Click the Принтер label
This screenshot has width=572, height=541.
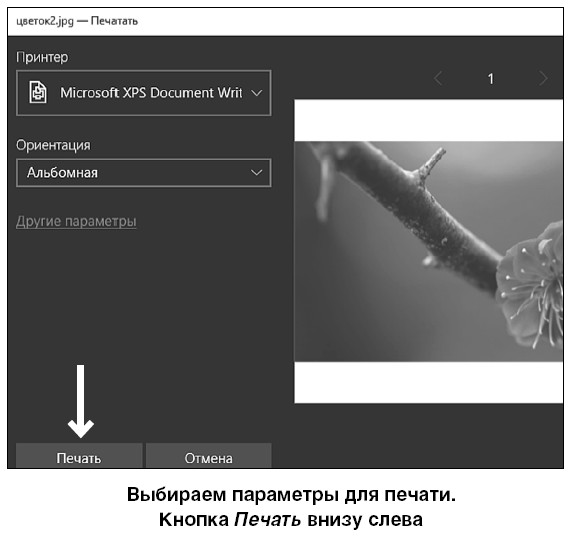[x=42, y=57]
